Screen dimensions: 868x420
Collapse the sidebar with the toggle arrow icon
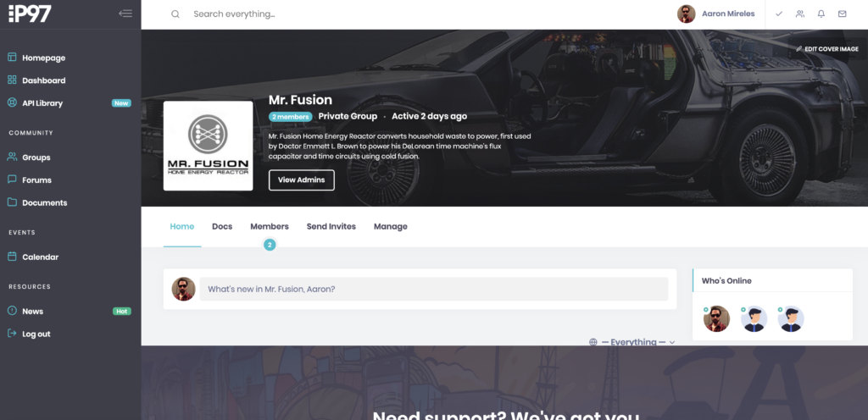coord(125,14)
